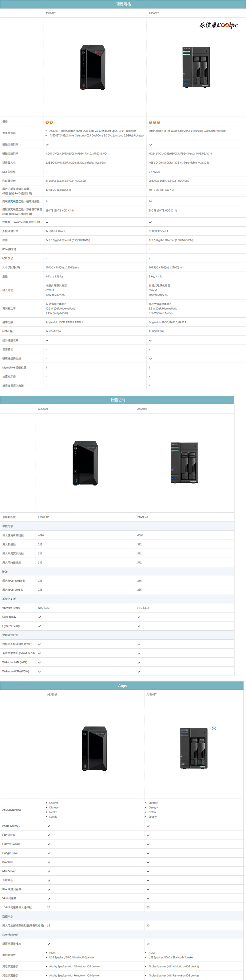Click the '最大 iSCSI Target 數' row label
This screenshot has height=980, width=246.
pos(14,581)
